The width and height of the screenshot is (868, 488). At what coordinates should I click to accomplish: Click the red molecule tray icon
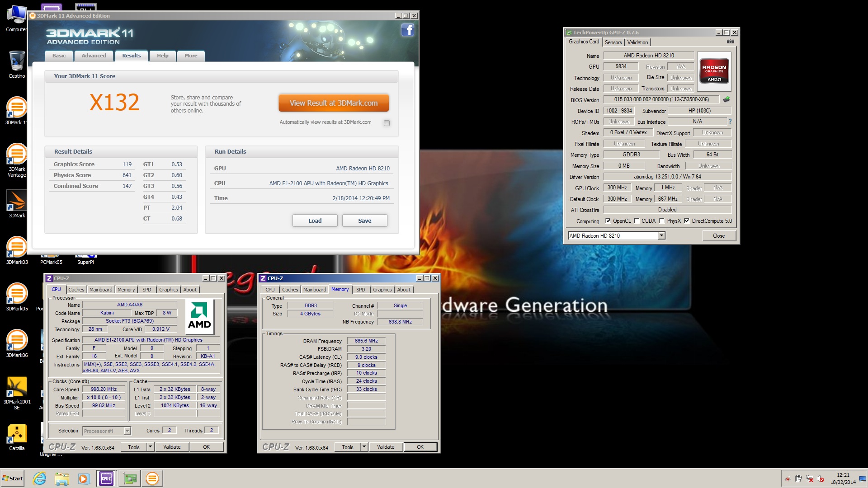tap(788, 479)
